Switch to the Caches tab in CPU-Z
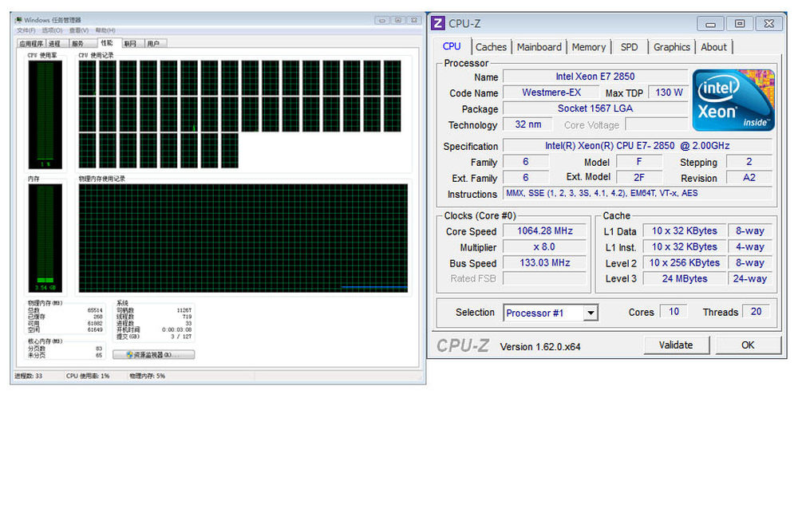798x532 pixels. pos(491,47)
